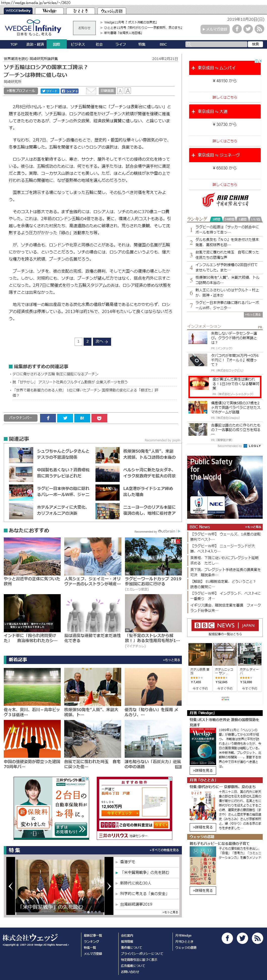The width and height of the screenshot is (267, 980).
Task: Select the いいね ranking tab
Action: pyautogui.click(x=256, y=219)
